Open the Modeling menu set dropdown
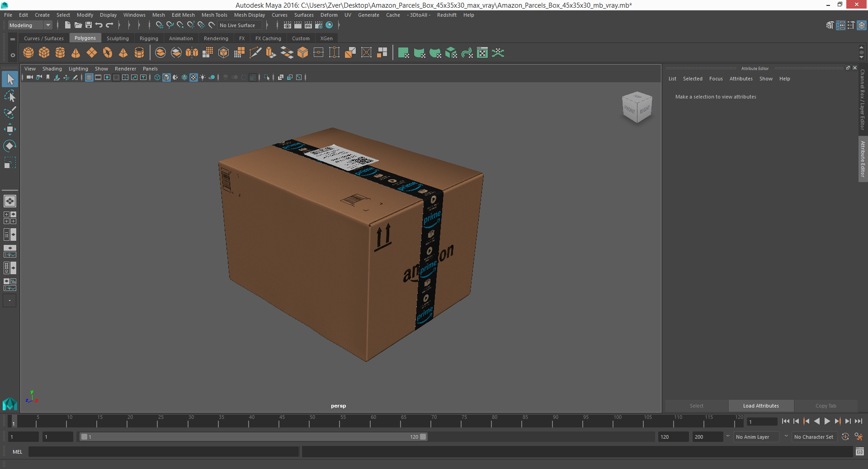The height and width of the screenshot is (469, 868). [x=30, y=25]
